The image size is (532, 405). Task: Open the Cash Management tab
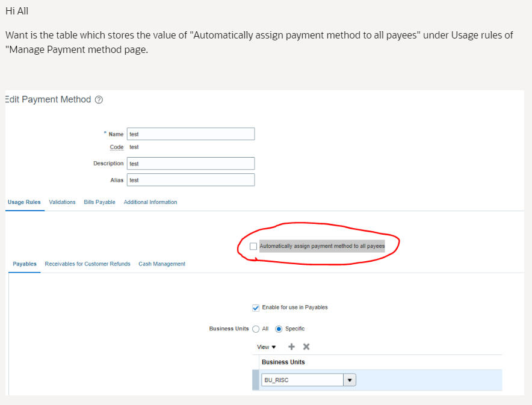tap(162, 264)
